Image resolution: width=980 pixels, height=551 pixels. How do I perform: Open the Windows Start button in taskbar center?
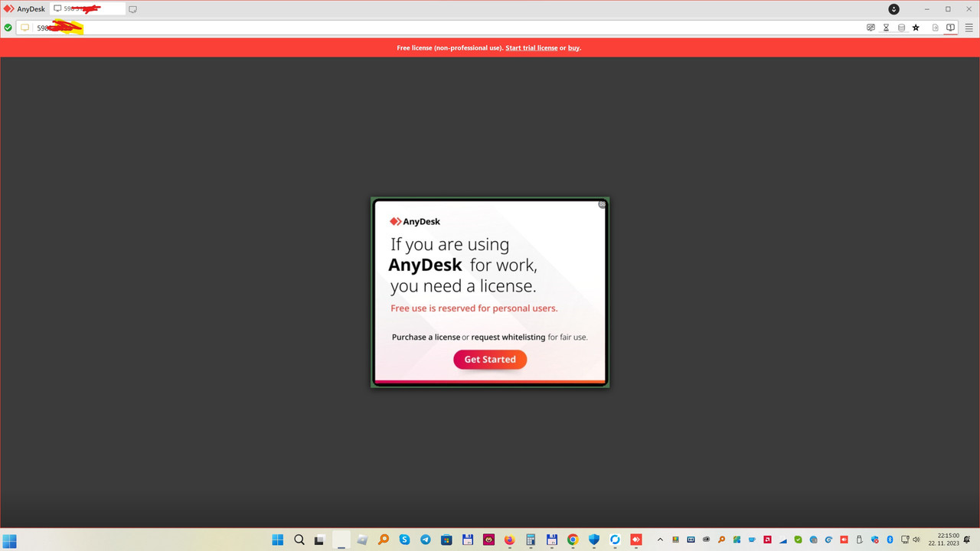pos(278,540)
